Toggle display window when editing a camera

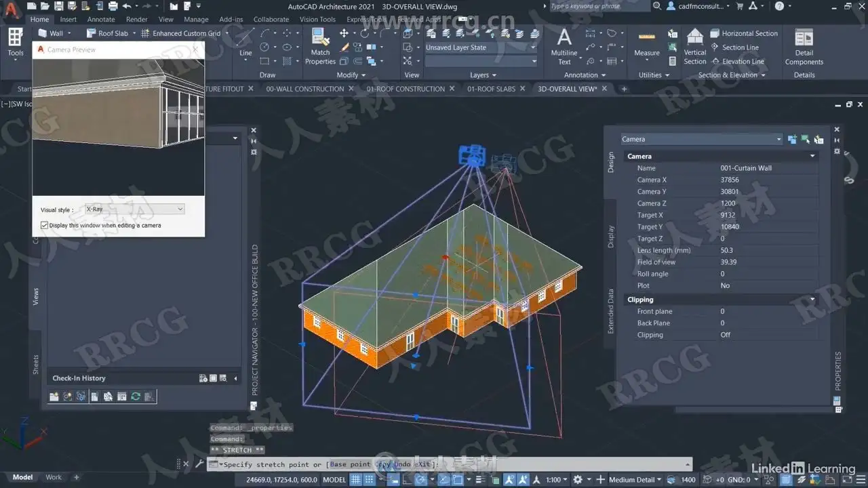click(x=45, y=225)
